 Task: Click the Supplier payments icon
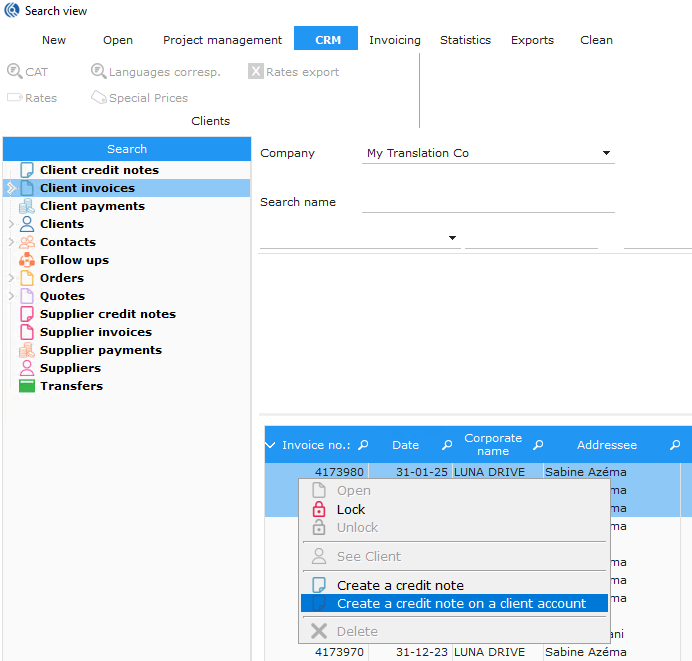point(27,350)
